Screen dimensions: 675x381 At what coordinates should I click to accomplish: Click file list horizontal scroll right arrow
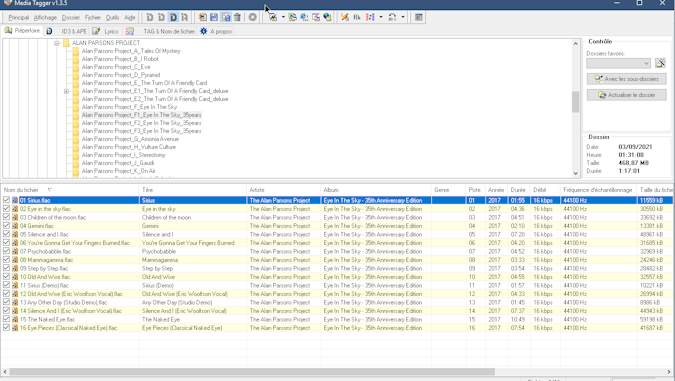669,372
